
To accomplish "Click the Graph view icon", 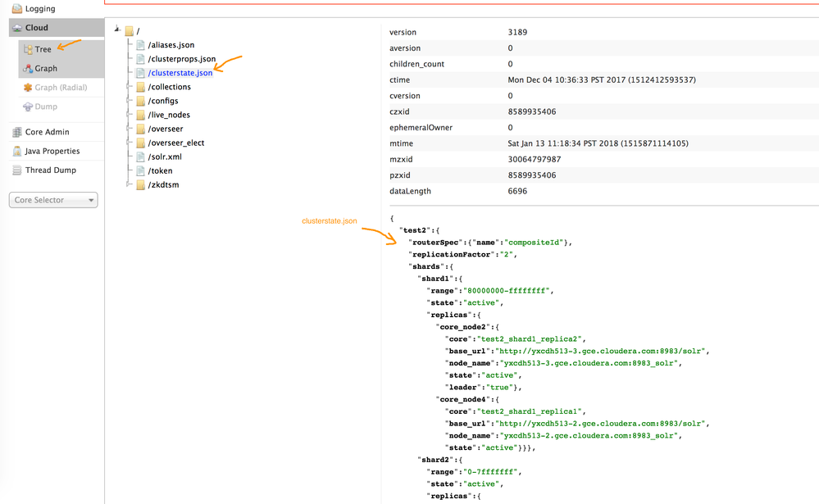I will coord(28,69).
